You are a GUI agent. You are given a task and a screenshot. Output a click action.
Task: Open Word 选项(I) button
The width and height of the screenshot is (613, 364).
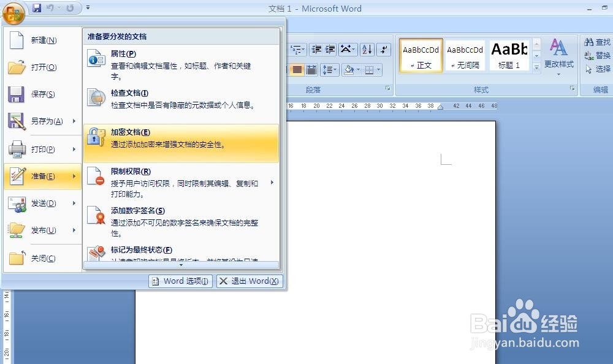pyautogui.click(x=180, y=281)
